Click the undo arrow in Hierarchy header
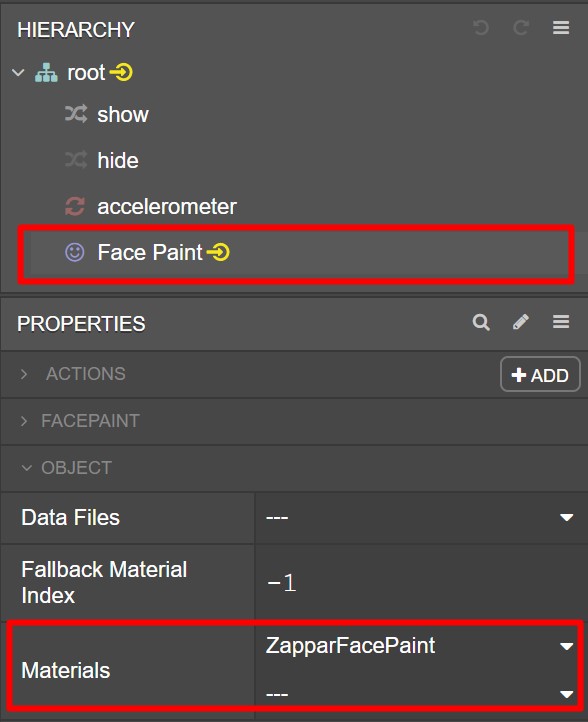This screenshot has width=588, height=722. tap(481, 28)
